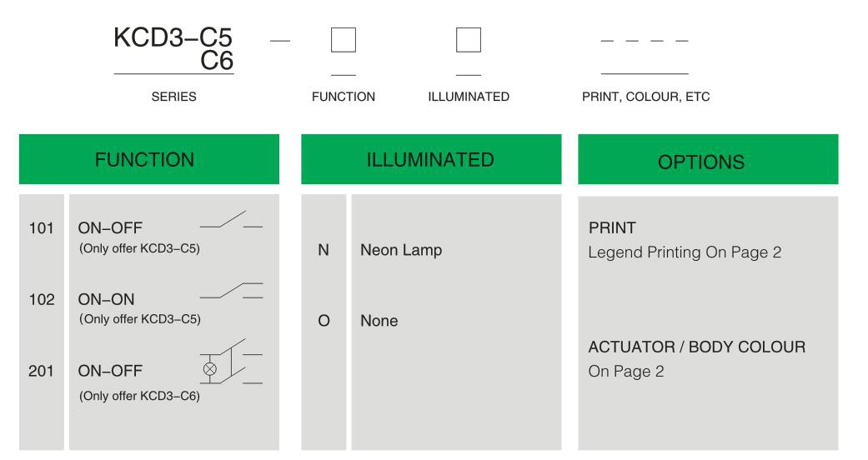Check the empty FUNCTION code box
Viewport: 868px width, 460px height.
(x=344, y=40)
